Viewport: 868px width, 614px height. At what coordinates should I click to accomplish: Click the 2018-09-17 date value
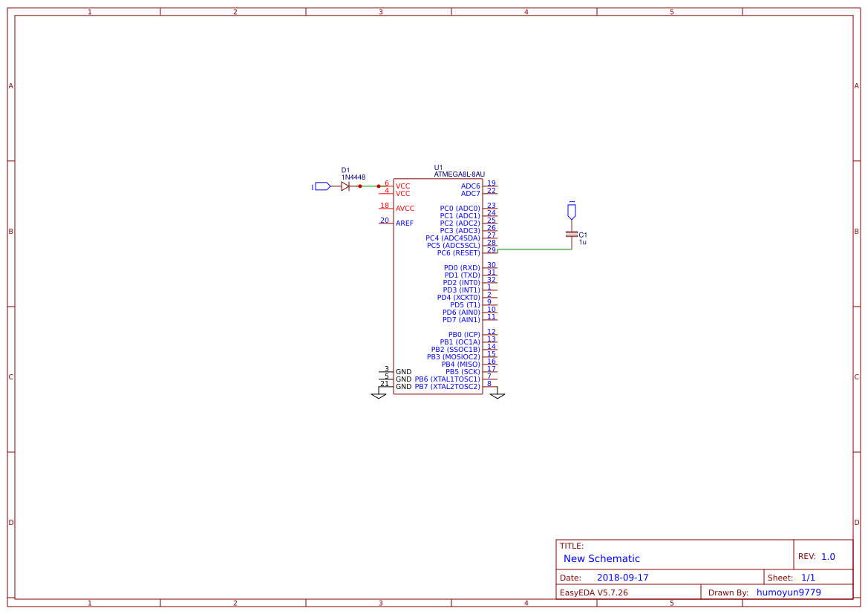click(624, 576)
